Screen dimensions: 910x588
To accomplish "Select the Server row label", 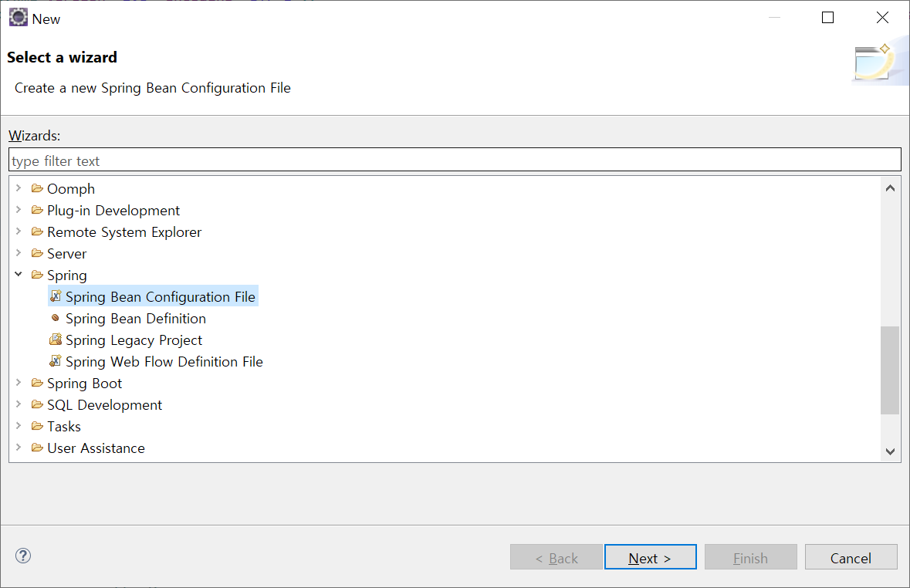I will [x=66, y=254].
